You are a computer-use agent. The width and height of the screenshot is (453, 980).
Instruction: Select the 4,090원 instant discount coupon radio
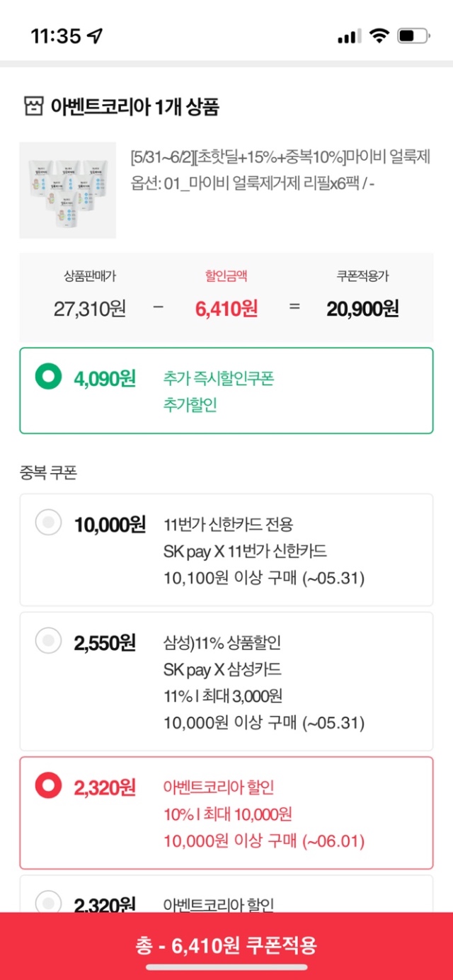(x=48, y=377)
